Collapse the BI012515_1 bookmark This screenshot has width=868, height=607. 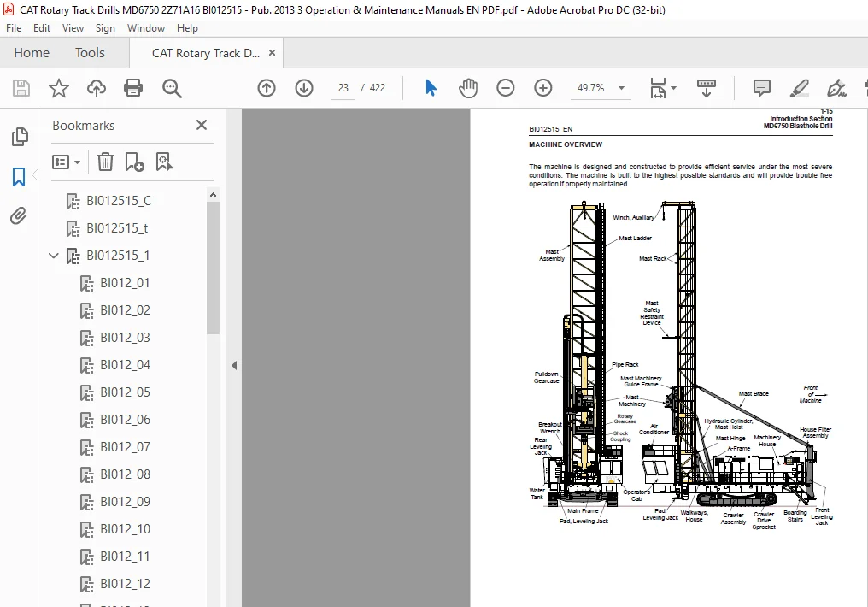tap(54, 256)
